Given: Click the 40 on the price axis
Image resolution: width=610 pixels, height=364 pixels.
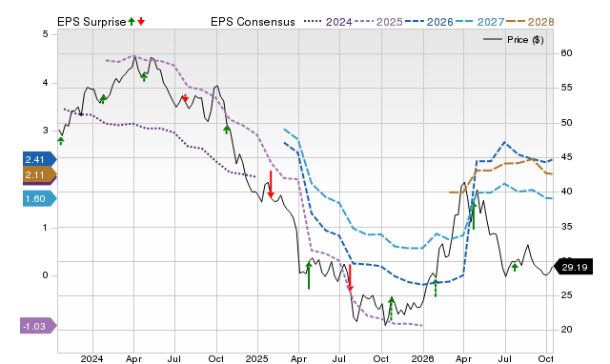Looking at the screenshot, I should [566, 192].
